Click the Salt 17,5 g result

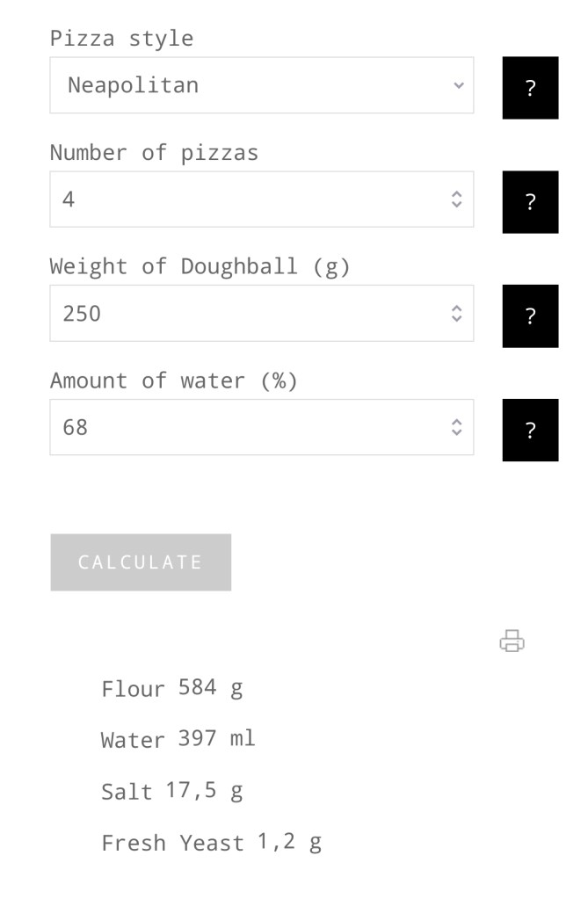(171, 791)
